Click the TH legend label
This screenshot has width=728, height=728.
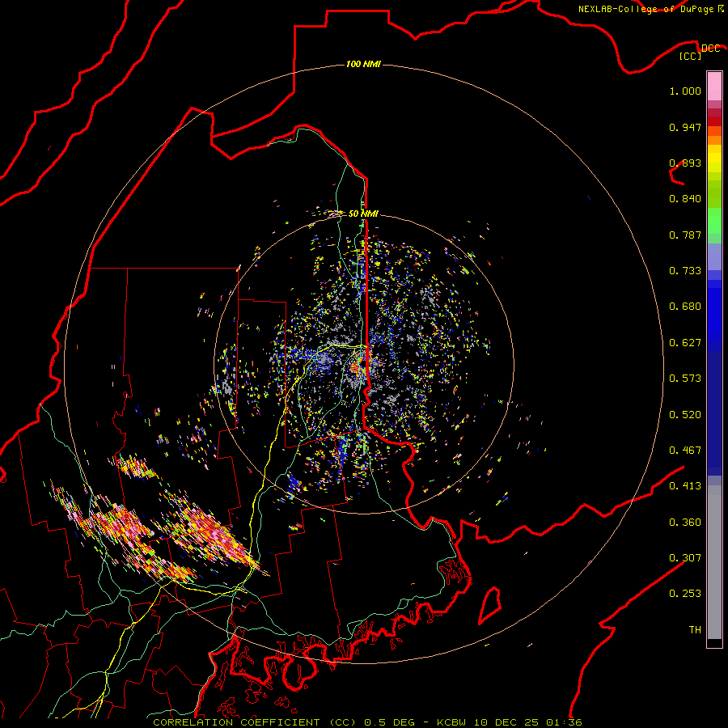(695, 630)
